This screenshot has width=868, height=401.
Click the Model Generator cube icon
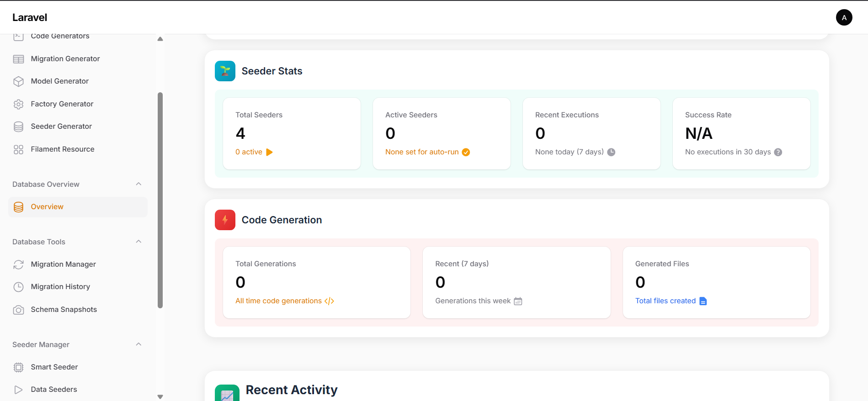[x=18, y=81]
